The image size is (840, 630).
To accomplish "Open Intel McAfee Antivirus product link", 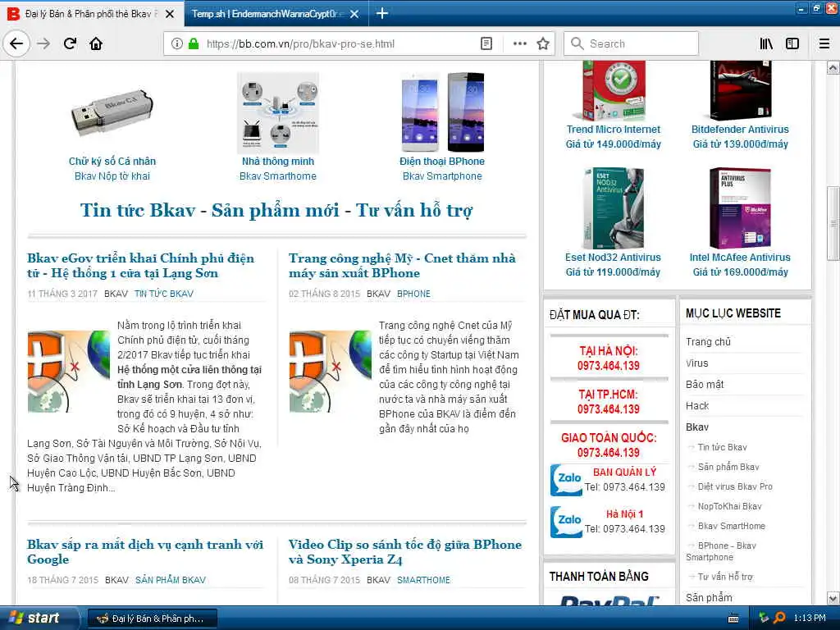I will coord(740,257).
